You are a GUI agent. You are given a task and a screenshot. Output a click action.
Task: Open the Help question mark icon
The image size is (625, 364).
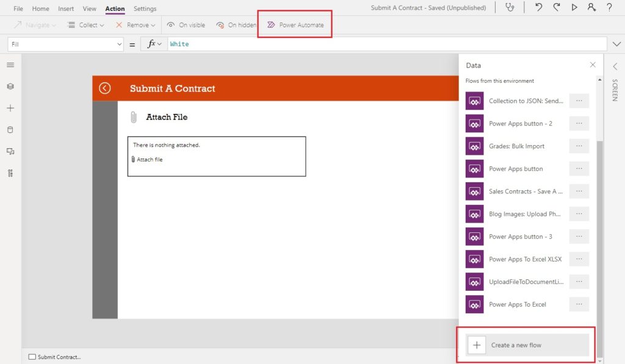[609, 7]
